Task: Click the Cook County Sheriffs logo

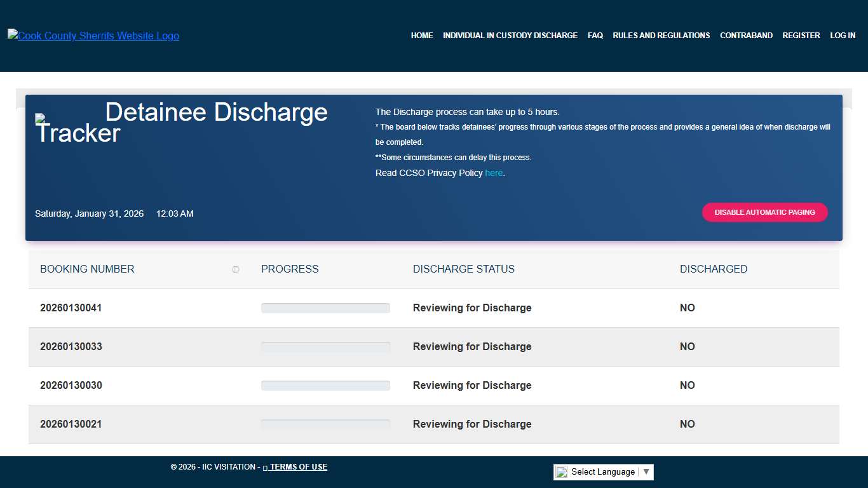Action: pyautogui.click(x=93, y=36)
